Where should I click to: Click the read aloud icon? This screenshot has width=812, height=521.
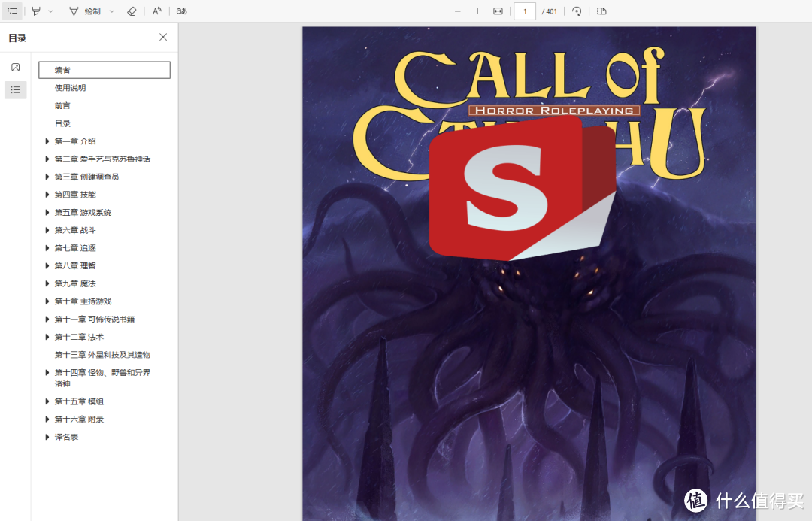[156, 11]
